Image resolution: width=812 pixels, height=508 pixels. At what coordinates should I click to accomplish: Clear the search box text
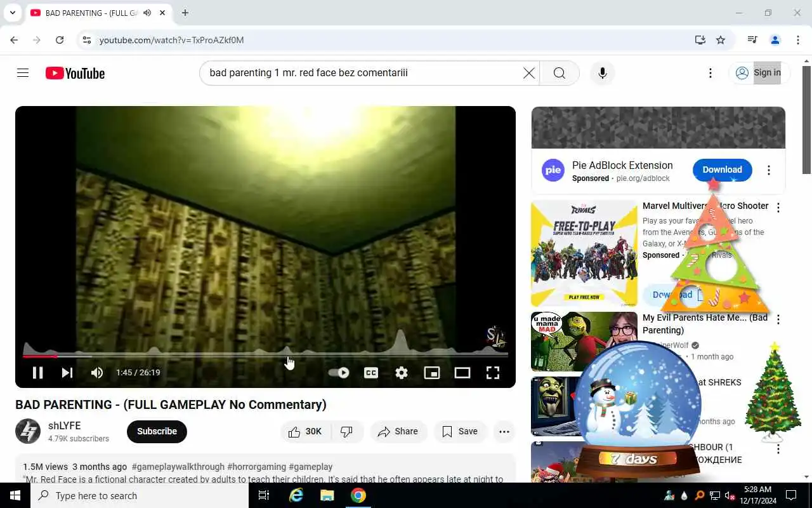(x=528, y=73)
